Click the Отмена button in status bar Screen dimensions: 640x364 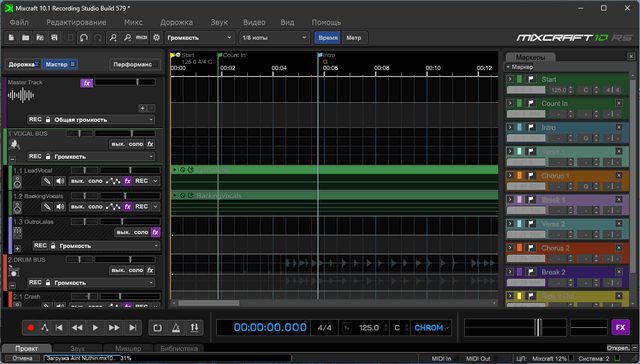tap(22, 358)
